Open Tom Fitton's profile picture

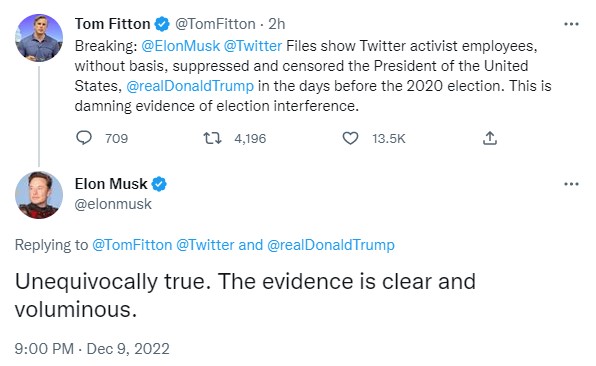click(39, 38)
